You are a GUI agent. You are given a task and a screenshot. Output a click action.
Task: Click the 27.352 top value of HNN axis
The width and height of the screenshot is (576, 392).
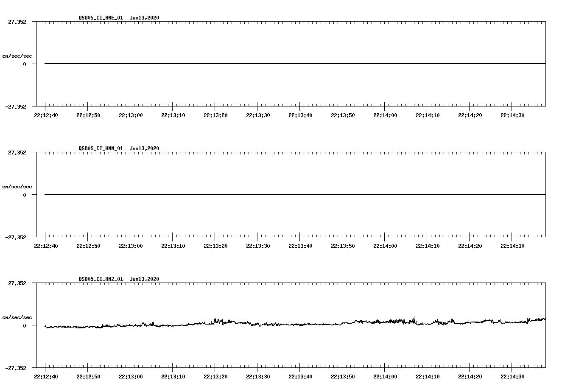(17, 152)
